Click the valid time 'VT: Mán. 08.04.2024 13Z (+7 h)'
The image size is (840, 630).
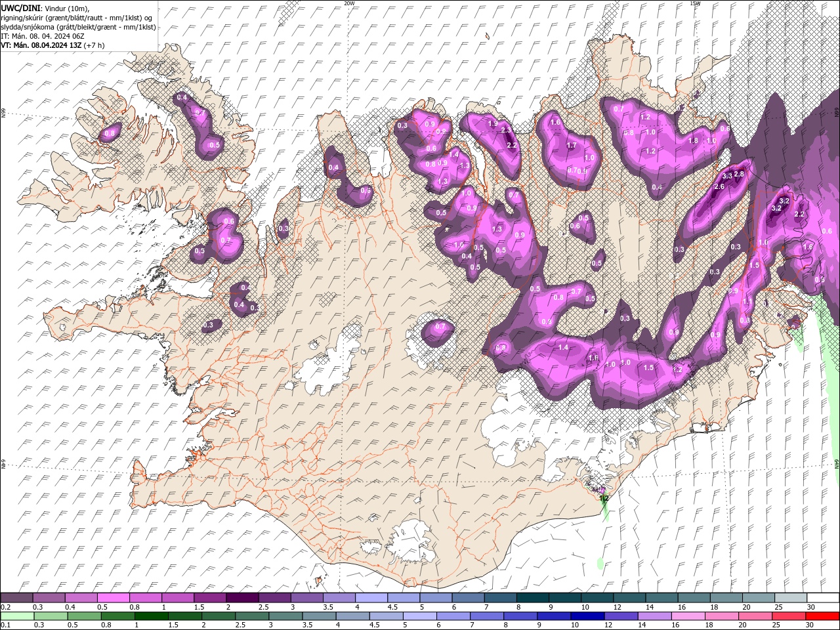[52, 45]
